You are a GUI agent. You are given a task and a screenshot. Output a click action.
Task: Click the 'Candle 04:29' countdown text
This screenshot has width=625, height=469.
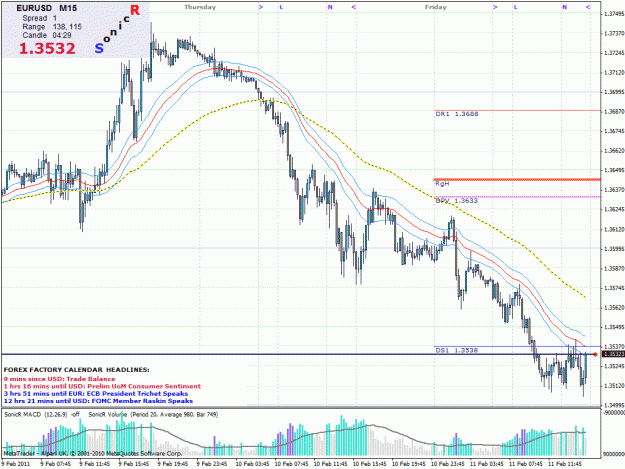pos(47,35)
